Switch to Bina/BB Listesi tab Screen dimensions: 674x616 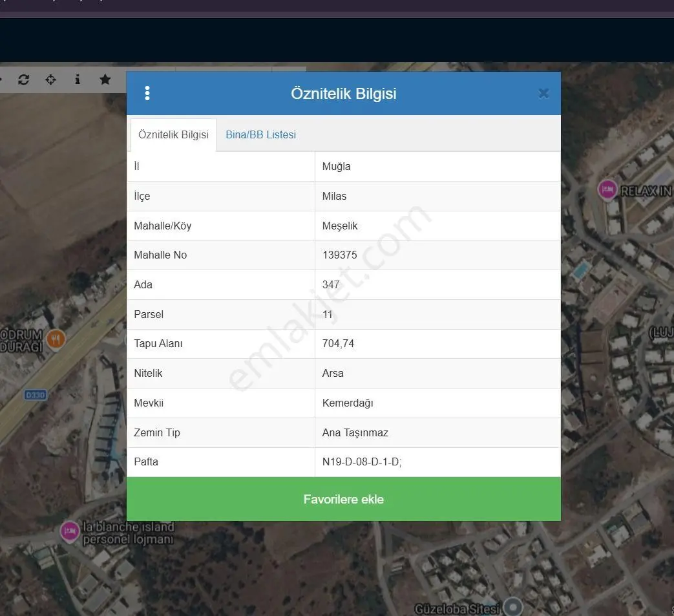coord(260,134)
